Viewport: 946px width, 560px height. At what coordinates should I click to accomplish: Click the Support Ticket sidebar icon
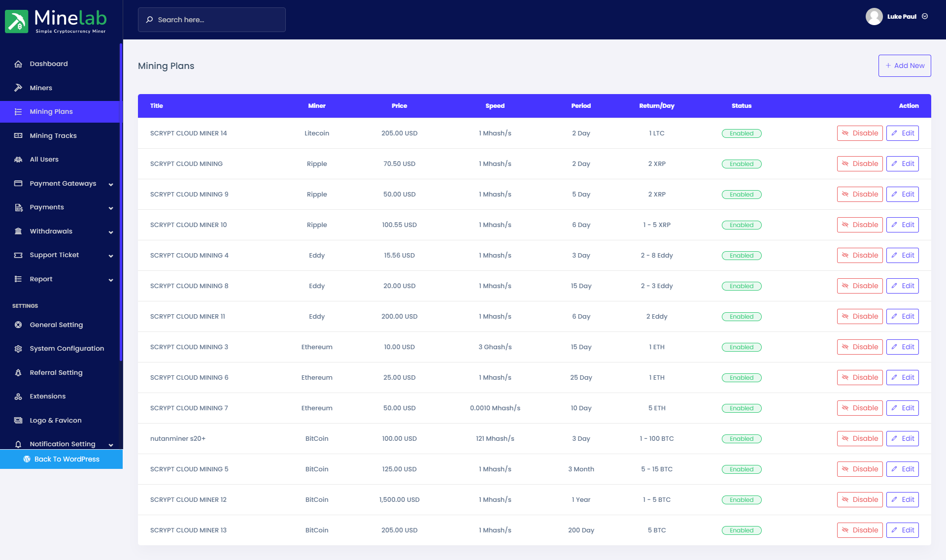tap(18, 255)
